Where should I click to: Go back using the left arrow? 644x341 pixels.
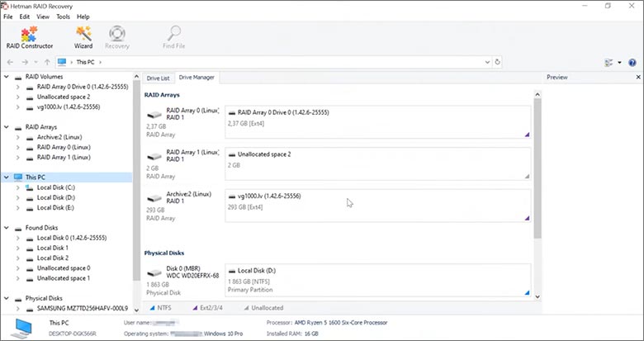10,62
